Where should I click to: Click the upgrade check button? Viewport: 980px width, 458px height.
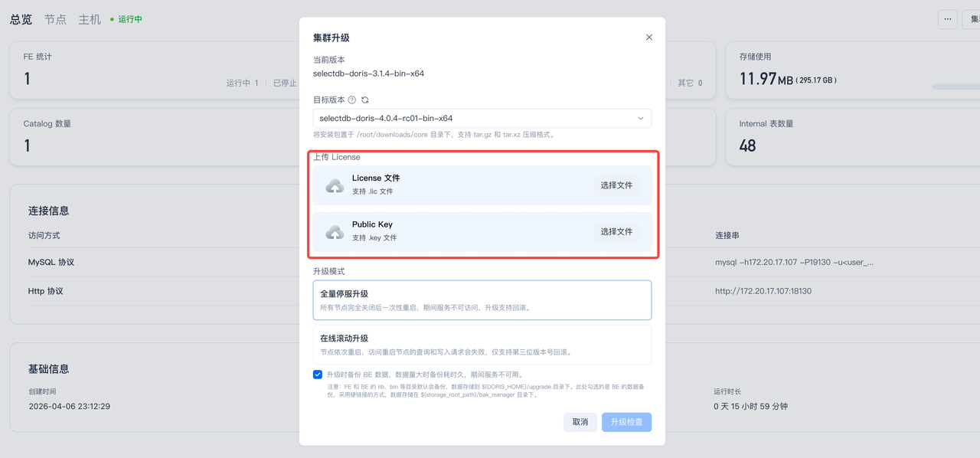(x=626, y=422)
